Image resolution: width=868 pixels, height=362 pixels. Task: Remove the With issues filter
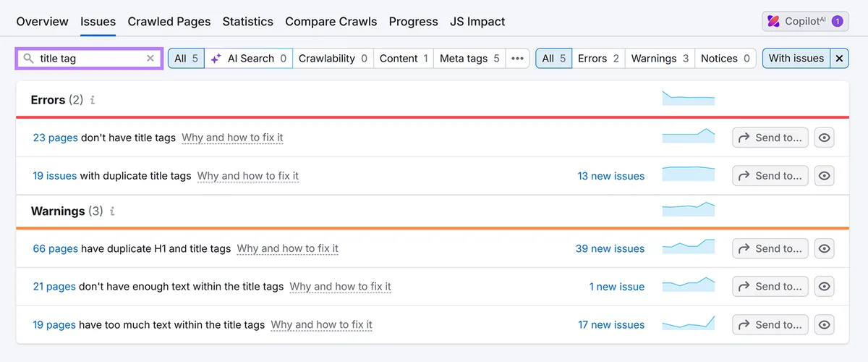click(839, 59)
